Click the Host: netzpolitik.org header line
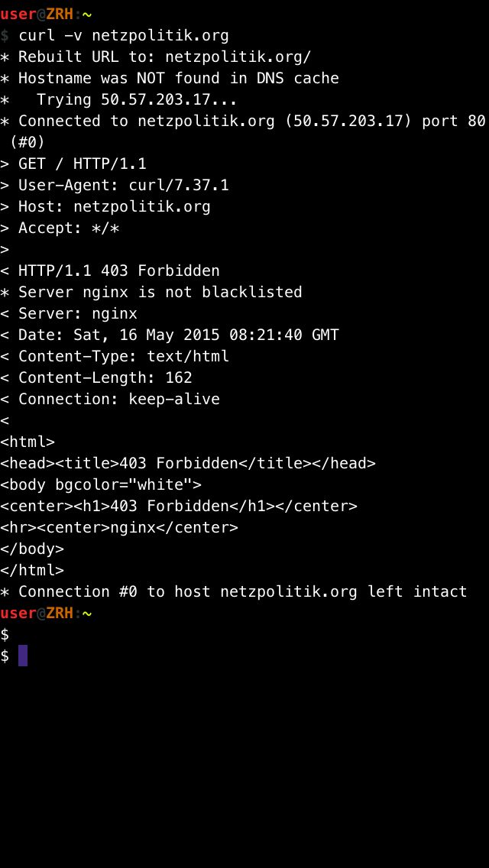This screenshot has width=489, height=868. click(x=114, y=207)
